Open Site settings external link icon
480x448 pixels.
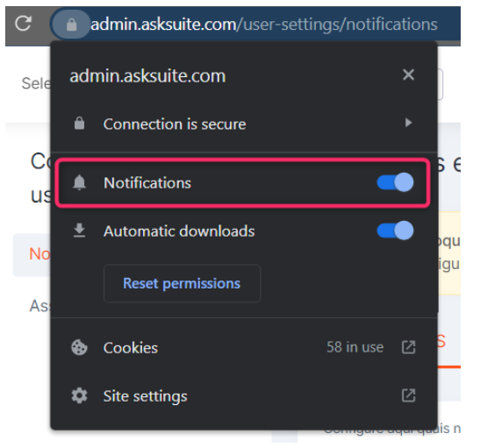(x=408, y=395)
